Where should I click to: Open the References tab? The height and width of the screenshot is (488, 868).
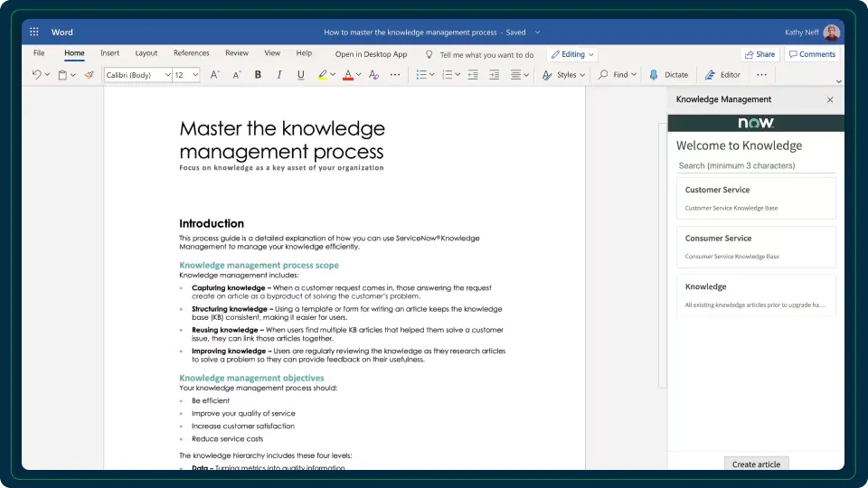191,53
